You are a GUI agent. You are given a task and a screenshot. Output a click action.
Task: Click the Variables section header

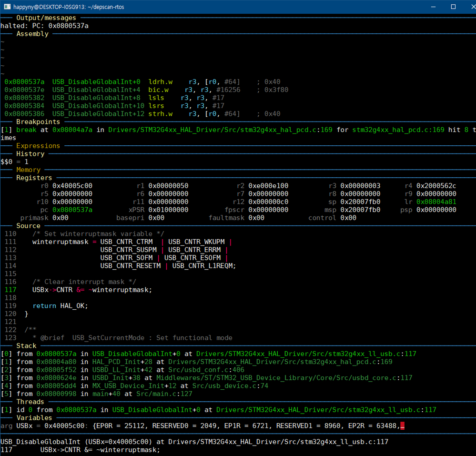[x=34, y=417]
